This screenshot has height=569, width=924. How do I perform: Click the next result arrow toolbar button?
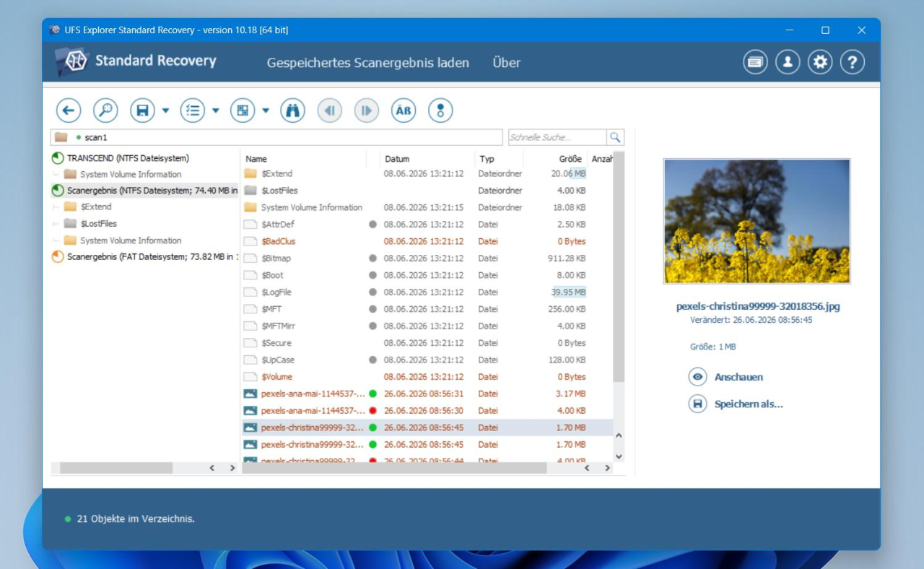coord(367,110)
